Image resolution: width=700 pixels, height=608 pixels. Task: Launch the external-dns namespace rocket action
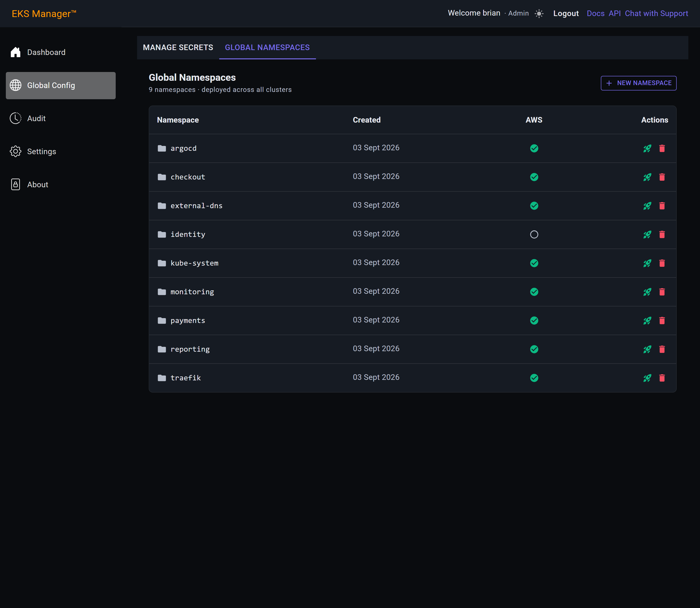(647, 206)
